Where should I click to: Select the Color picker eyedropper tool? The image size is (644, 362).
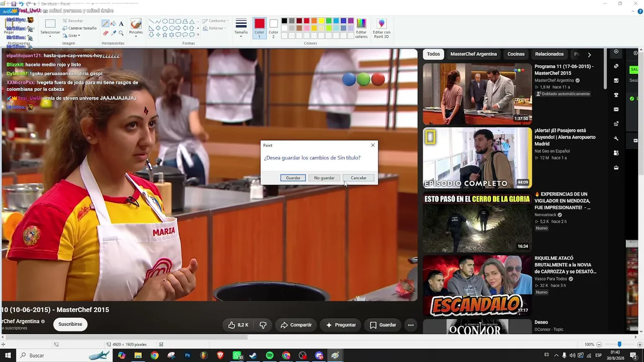click(x=113, y=33)
